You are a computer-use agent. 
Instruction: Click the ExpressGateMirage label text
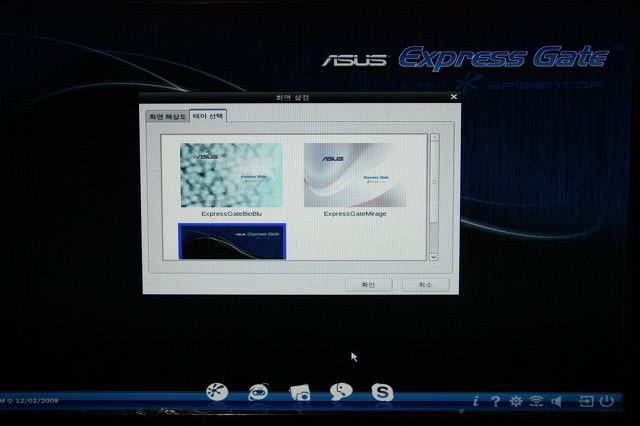pos(355,213)
